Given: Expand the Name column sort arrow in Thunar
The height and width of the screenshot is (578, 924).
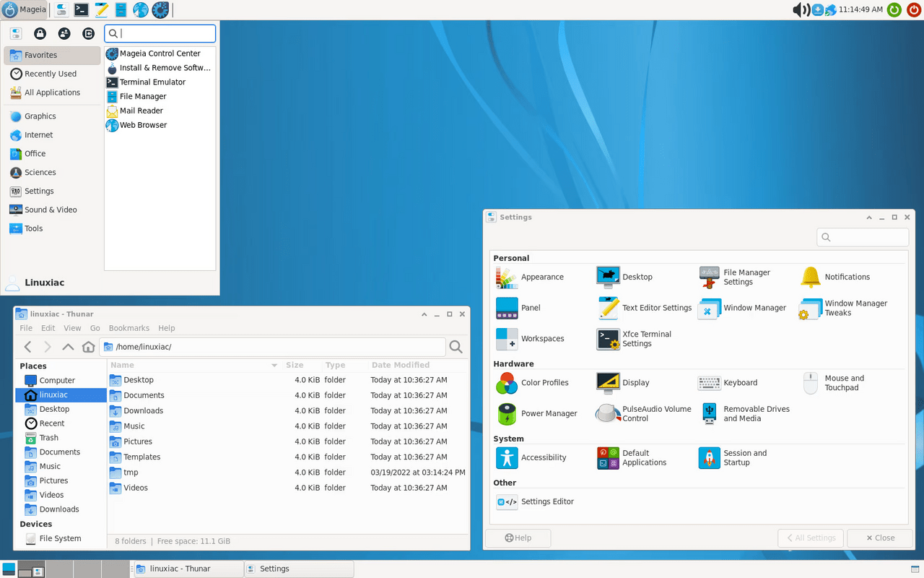Looking at the screenshot, I should [274, 365].
